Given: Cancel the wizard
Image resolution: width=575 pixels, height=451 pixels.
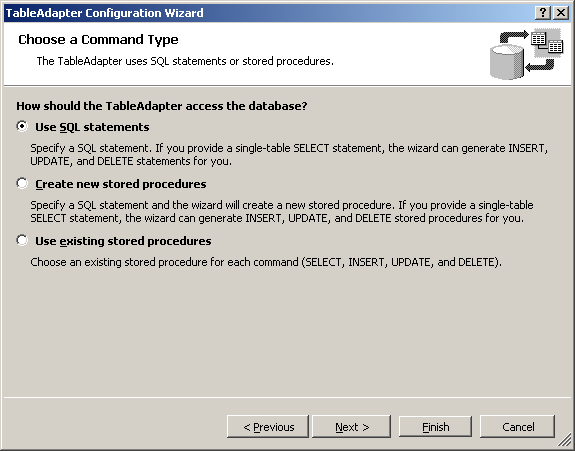Looking at the screenshot, I should [517, 426].
